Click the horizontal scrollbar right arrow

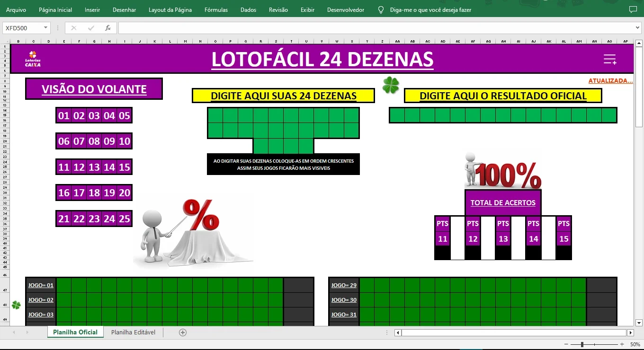(x=630, y=332)
